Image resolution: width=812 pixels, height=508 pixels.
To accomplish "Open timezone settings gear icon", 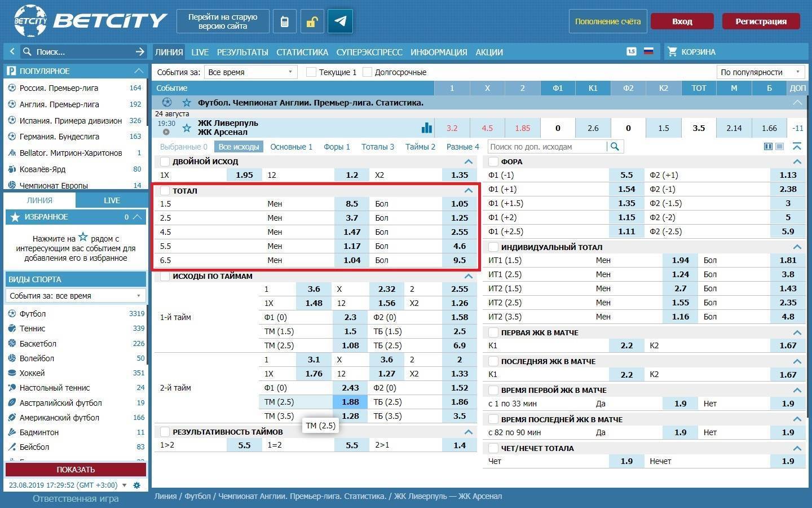I will pos(136,485).
